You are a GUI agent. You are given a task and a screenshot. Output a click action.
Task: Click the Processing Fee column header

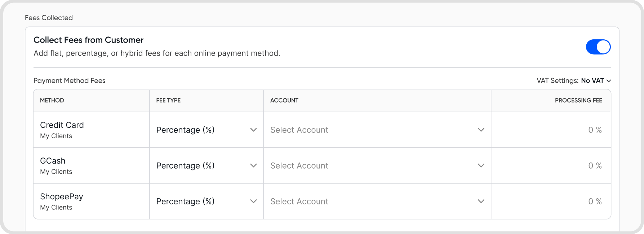pos(578,100)
